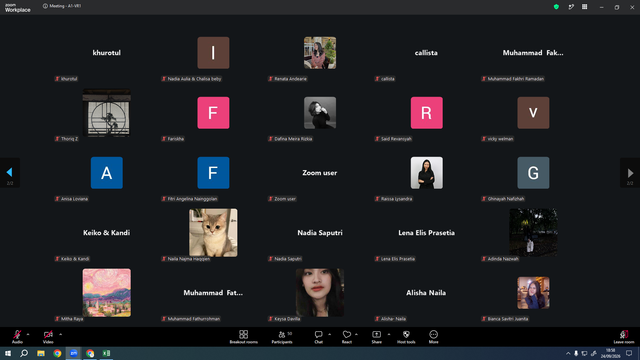Select Alisha Naila participant name
This screenshot has height=360, width=640.
[426, 293]
